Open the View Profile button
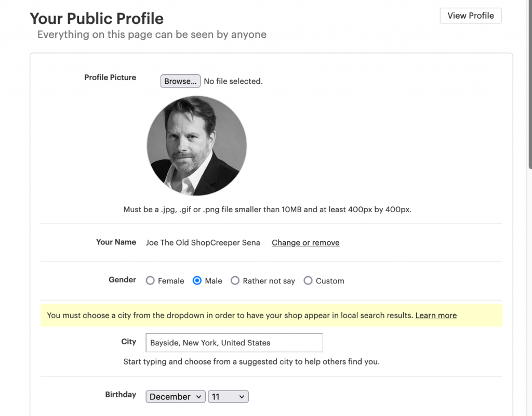Screen dimensions: 532x416 pyautogui.click(x=470, y=16)
